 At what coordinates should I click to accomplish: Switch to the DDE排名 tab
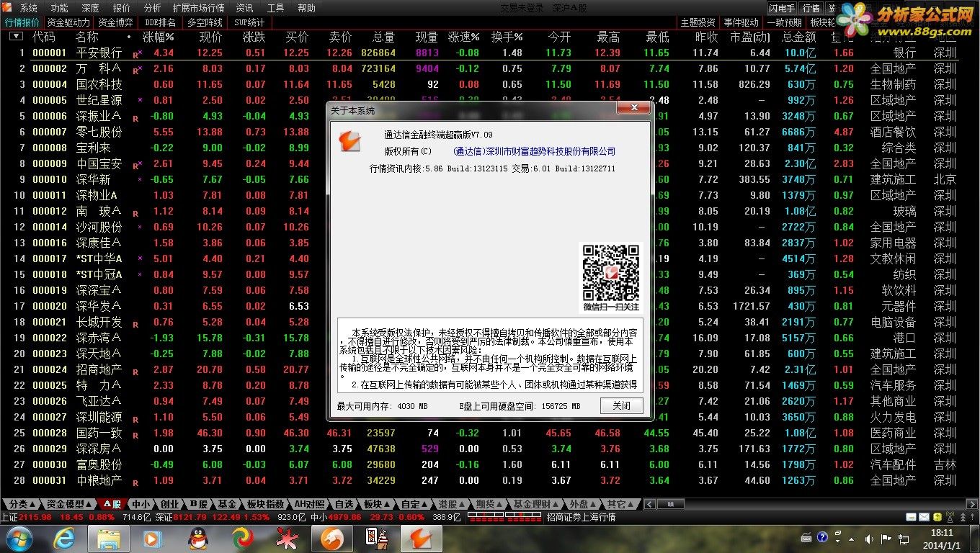click(x=160, y=22)
